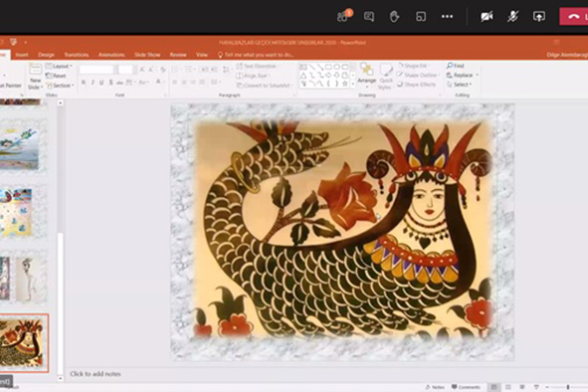The image size is (588, 392).
Task: Toggle italic formatting
Action: (93, 83)
